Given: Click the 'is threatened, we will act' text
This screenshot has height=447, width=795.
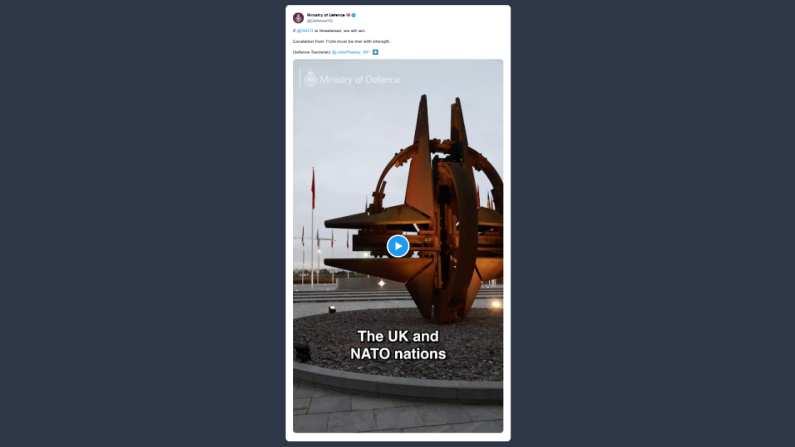Looking at the screenshot, I should (340, 31).
